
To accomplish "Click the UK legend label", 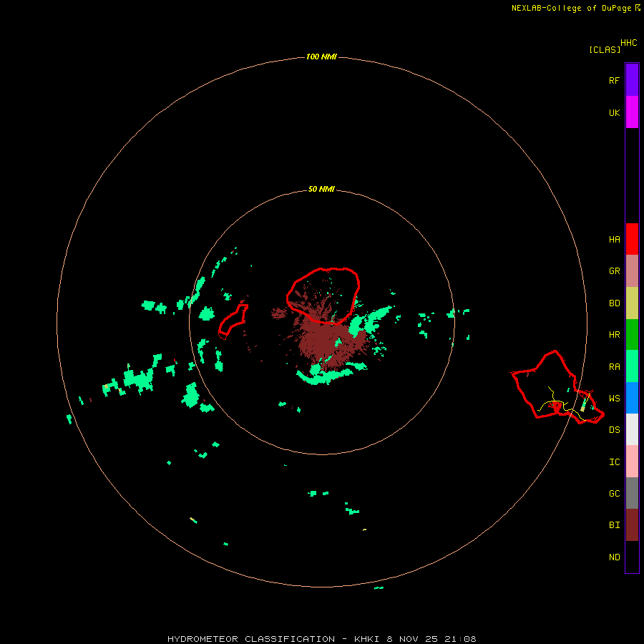I will (614, 112).
